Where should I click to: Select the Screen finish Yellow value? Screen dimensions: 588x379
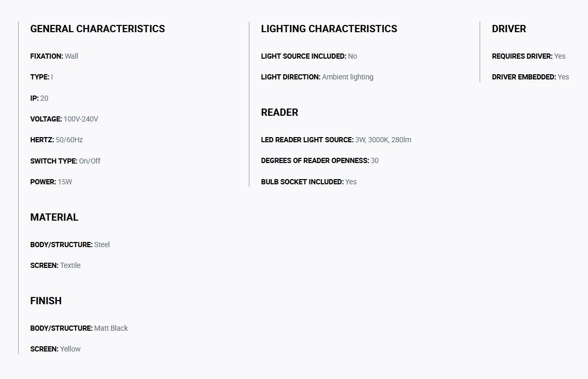coord(71,349)
